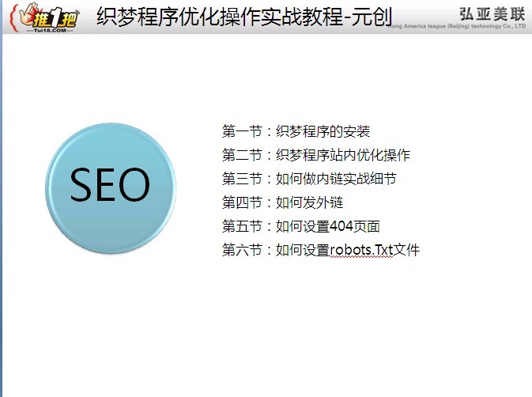Click the 第六节 section label
532x397 pixels.
point(242,250)
